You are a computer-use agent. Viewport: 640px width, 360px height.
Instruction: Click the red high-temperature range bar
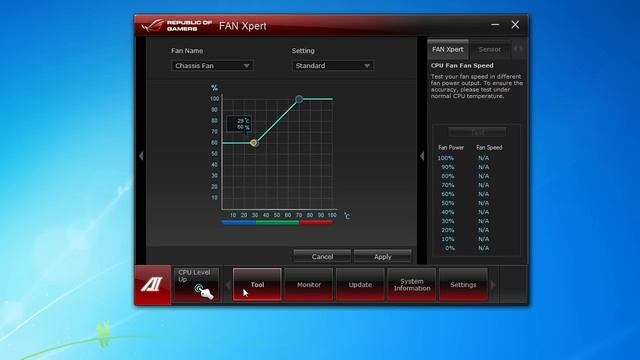[x=316, y=222]
